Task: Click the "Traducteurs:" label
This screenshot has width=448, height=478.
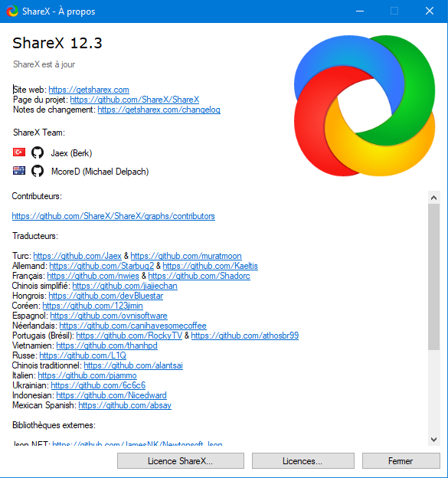Action: [35, 236]
